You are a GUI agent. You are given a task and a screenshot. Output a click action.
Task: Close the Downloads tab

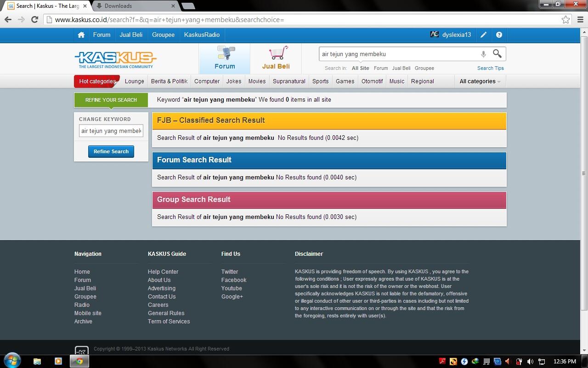click(173, 6)
